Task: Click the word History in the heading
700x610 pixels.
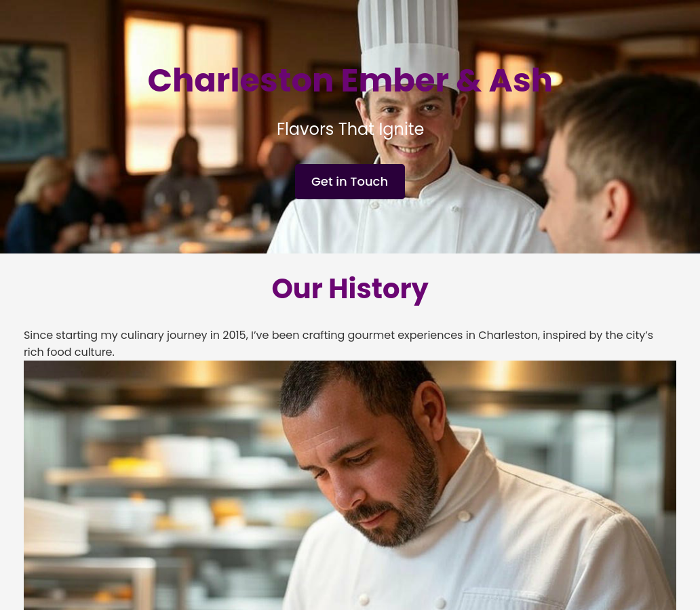Action: (x=378, y=289)
